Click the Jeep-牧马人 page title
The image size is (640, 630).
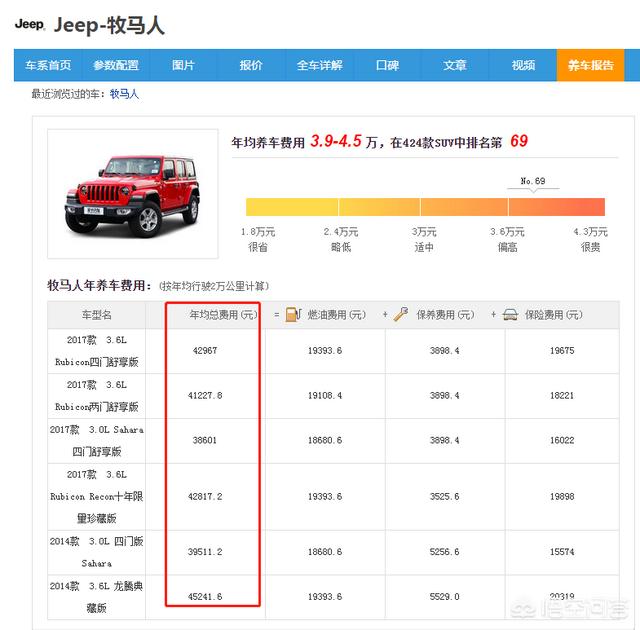tap(109, 24)
